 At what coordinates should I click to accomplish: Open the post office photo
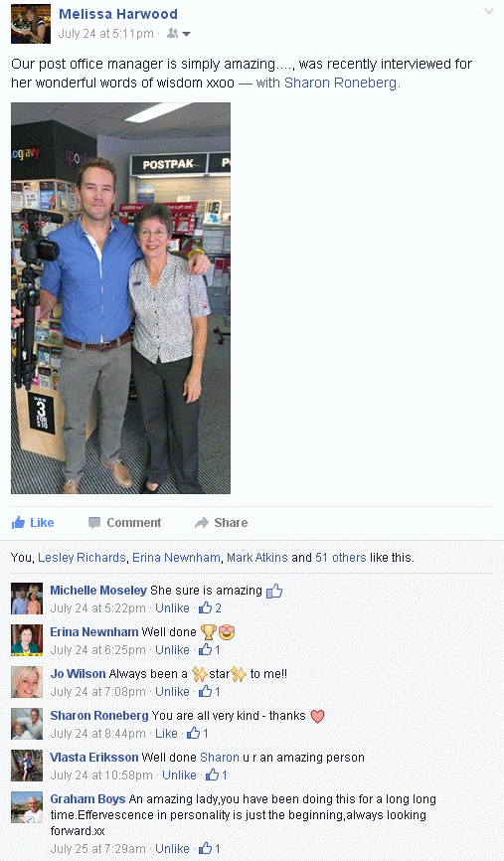pyautogui.click(x=121, y=298)
